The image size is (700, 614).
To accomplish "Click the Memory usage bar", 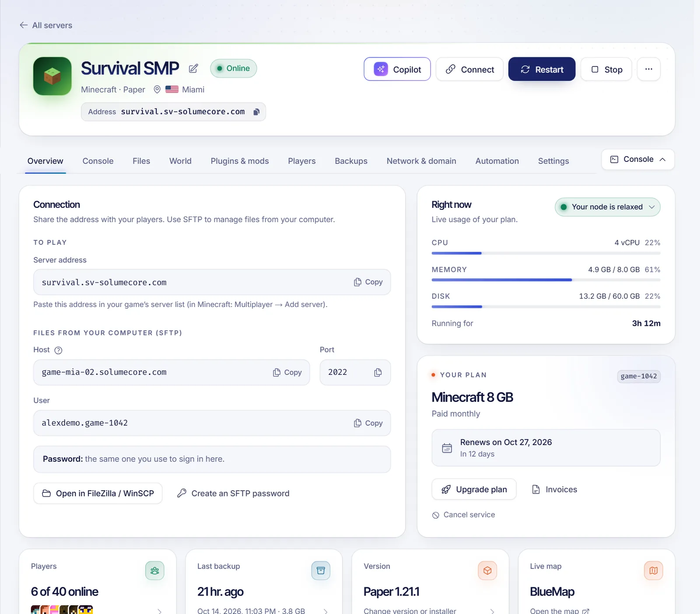I will click(546, 280).
